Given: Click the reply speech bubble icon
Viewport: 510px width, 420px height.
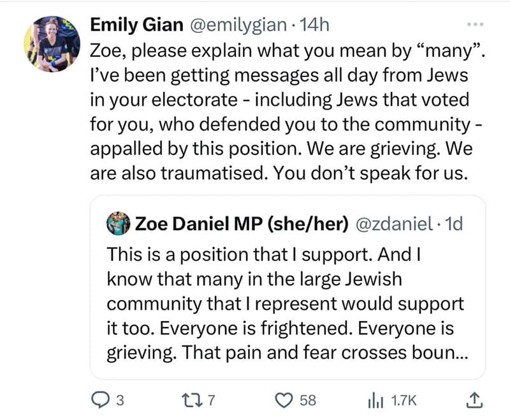Looking at the screenshot, I should tap(100, 400).
